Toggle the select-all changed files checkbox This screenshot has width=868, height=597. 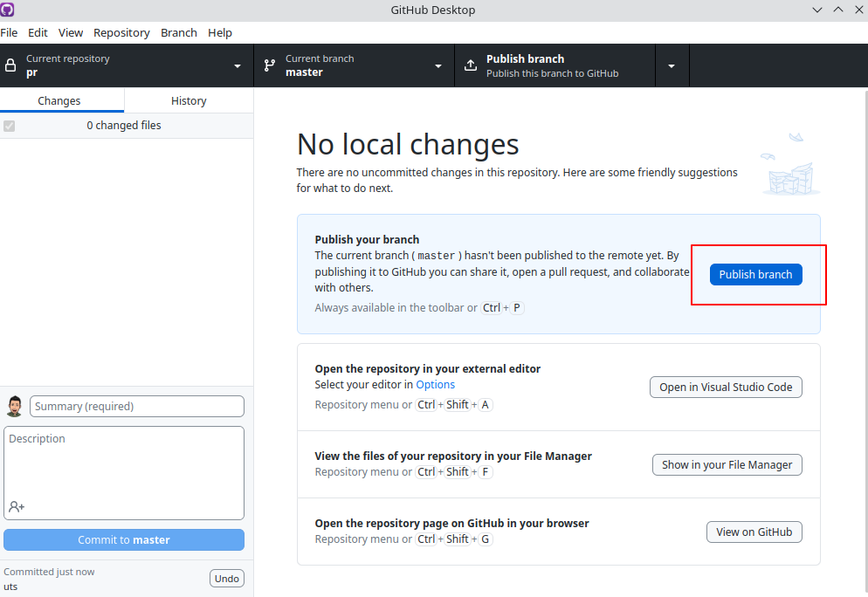[x=9, y=126]
